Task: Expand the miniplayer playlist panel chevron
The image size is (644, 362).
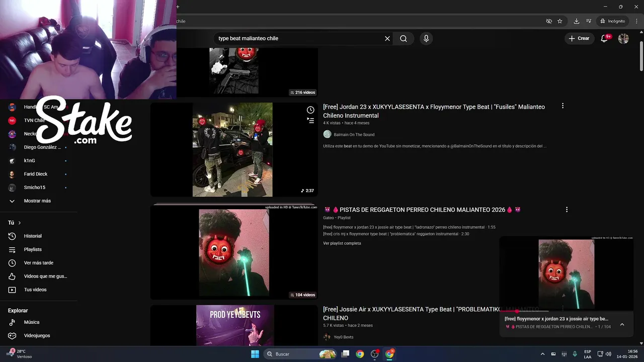Action: pyautogui.click(x=622, y=324)
